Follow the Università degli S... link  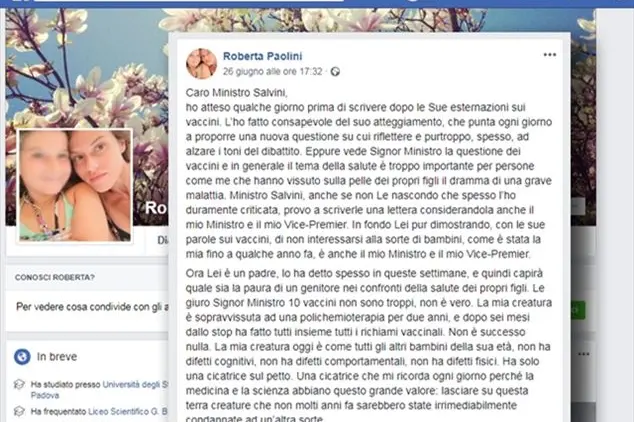[135, 384]
